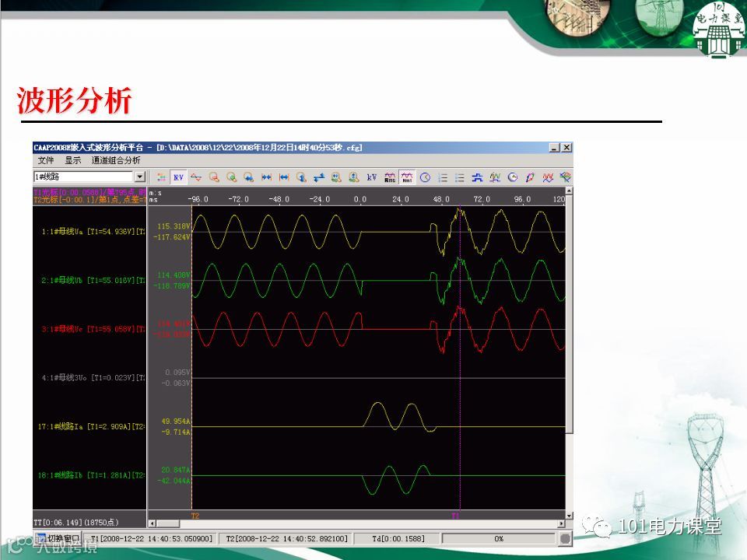
Task: Select channel 1:1#母线Ua label
Action: click(x=93, y=232)
